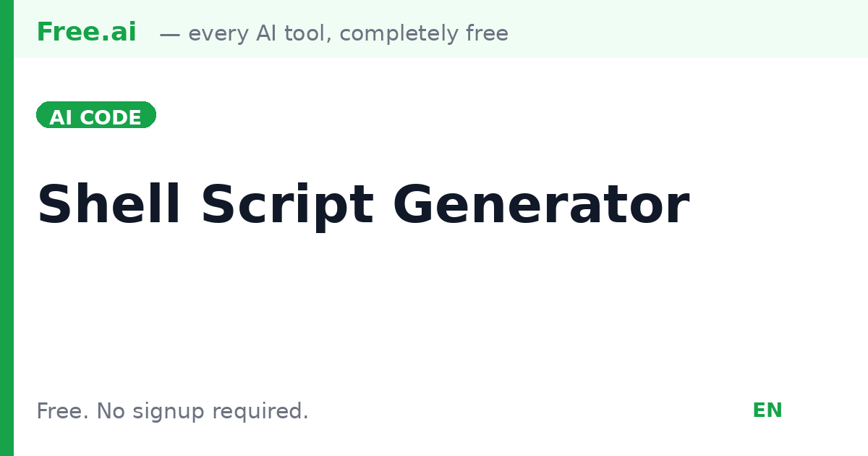The image size is (868, 456).
Task: Click the 'AI' word inside the green badge
Action: 61,118
